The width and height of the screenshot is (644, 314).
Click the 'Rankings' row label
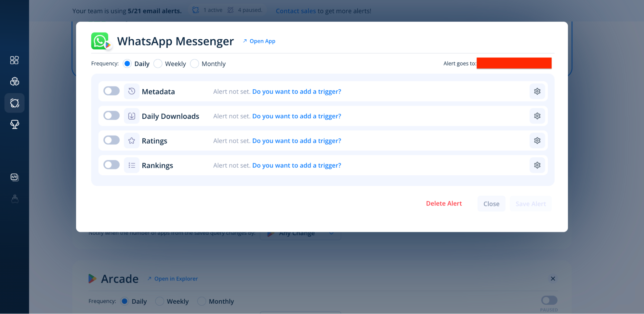[157, 165]
